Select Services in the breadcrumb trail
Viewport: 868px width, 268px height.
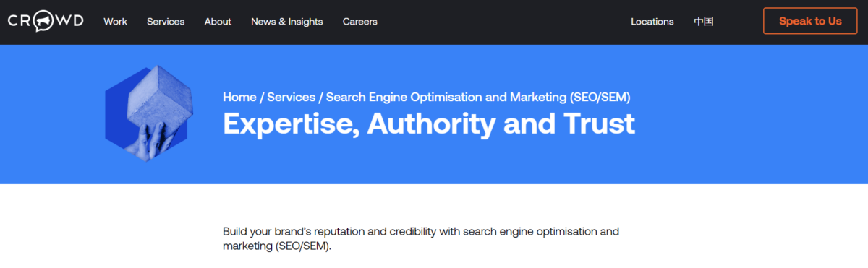pos(292,97)
